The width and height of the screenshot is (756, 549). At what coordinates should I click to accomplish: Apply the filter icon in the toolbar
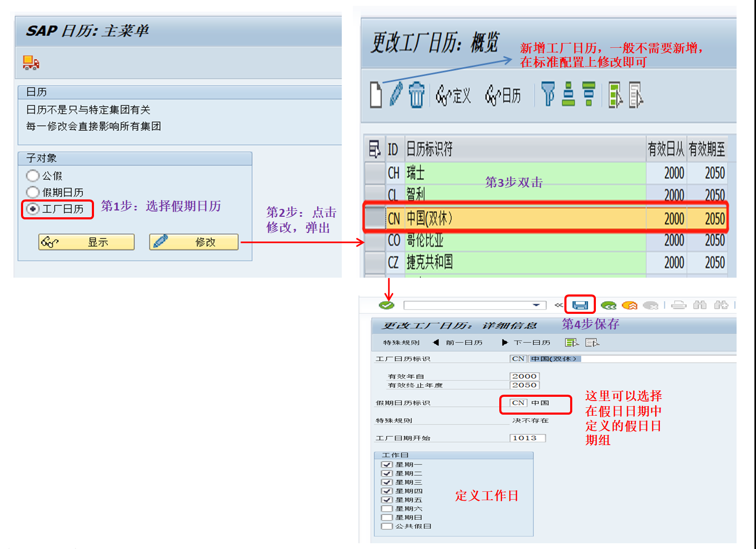coord(548,96)
